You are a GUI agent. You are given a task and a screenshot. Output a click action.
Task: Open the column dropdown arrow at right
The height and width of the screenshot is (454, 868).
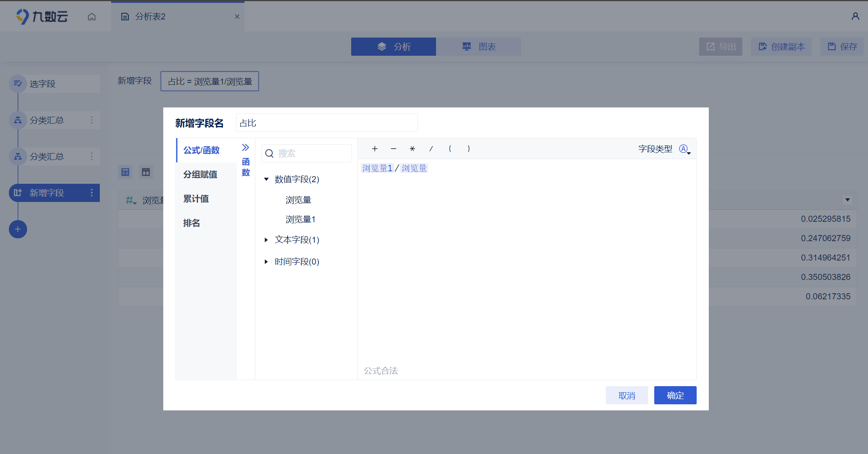coord(847,200)
